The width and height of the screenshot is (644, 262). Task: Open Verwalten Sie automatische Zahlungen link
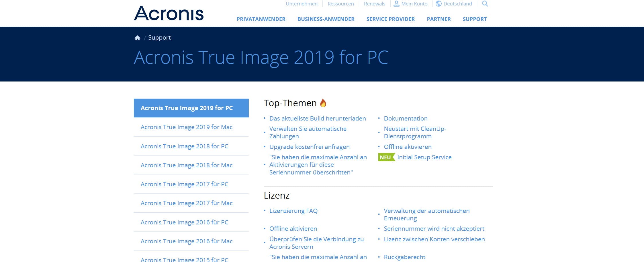click(x=308, y=133)
